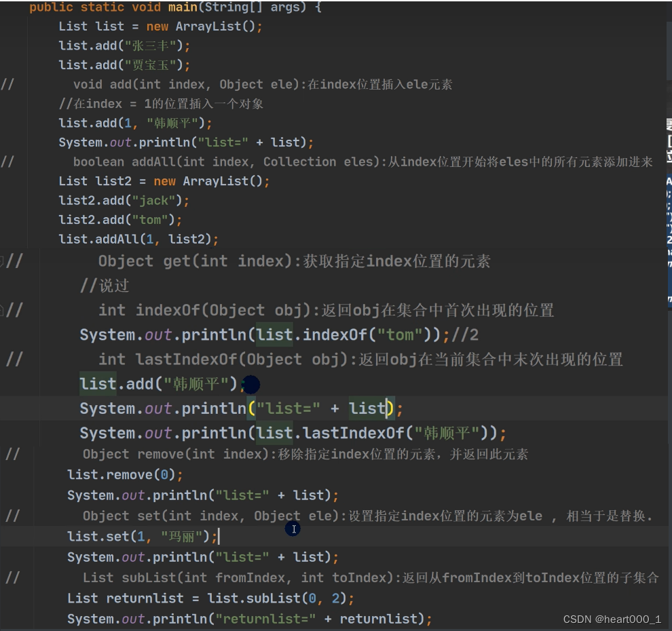The image size is (672, 631).
Task: Click the line list.add("贾宝玉");
Action: pos(124,65)
